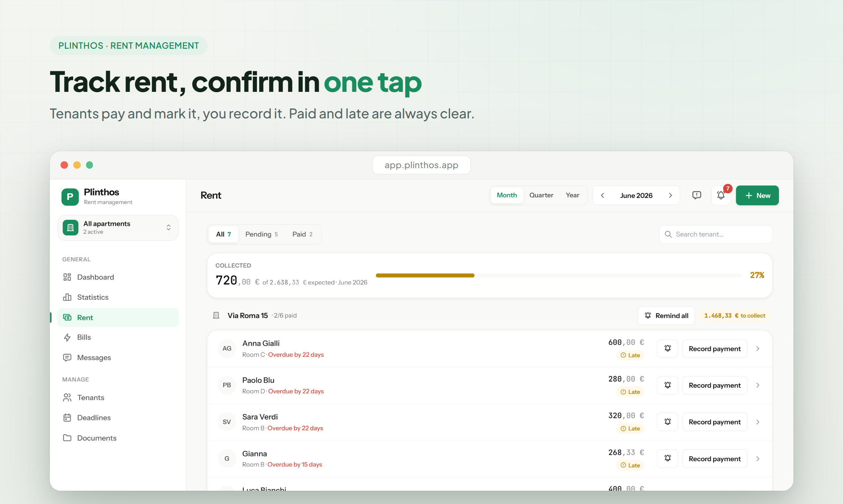Click the Sara Verdi tenant name

click(x=260, y=417)
